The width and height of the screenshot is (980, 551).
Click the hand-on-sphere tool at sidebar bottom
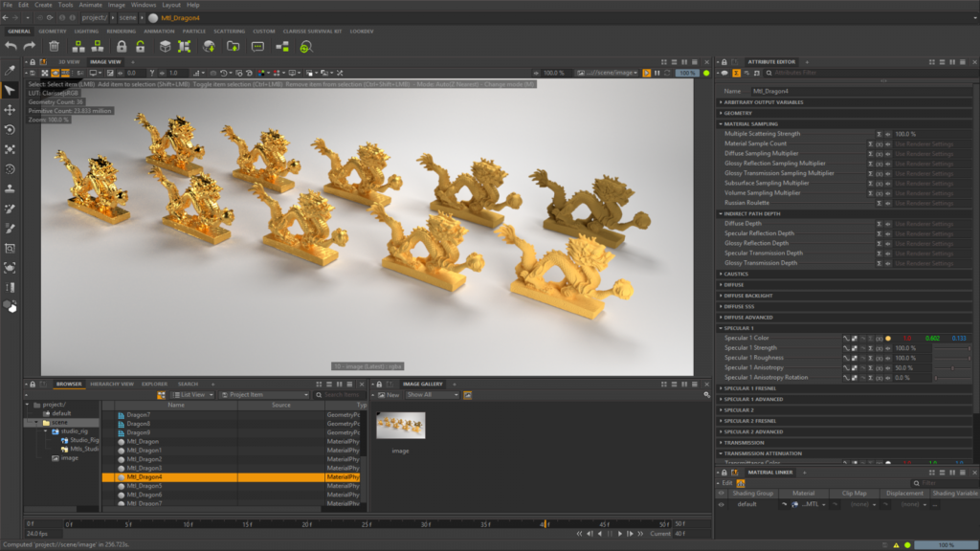pos(10,306)
